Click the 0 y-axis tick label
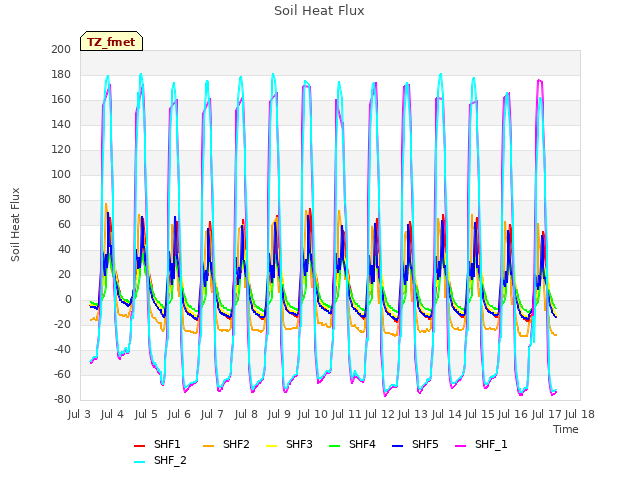The height and width of the screenshot is (480, 640). click(x=68, y=300)
